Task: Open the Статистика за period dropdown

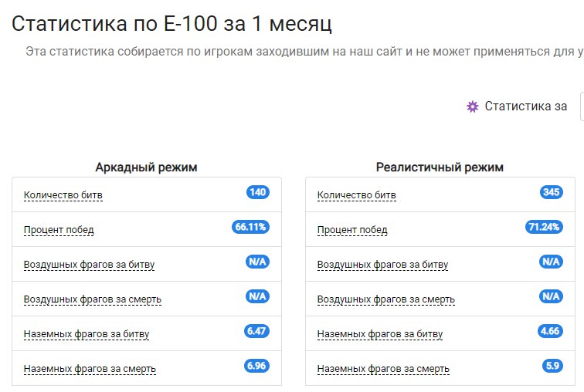Action: point(582,106)
